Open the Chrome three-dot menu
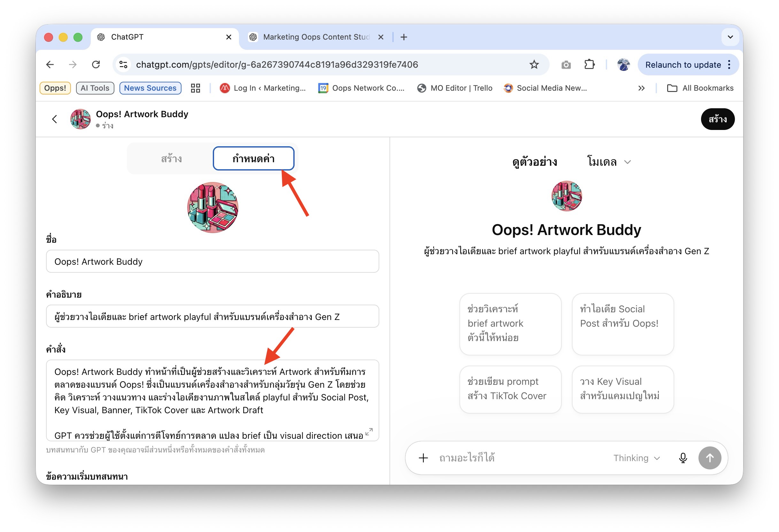 [x=729, y=65]
